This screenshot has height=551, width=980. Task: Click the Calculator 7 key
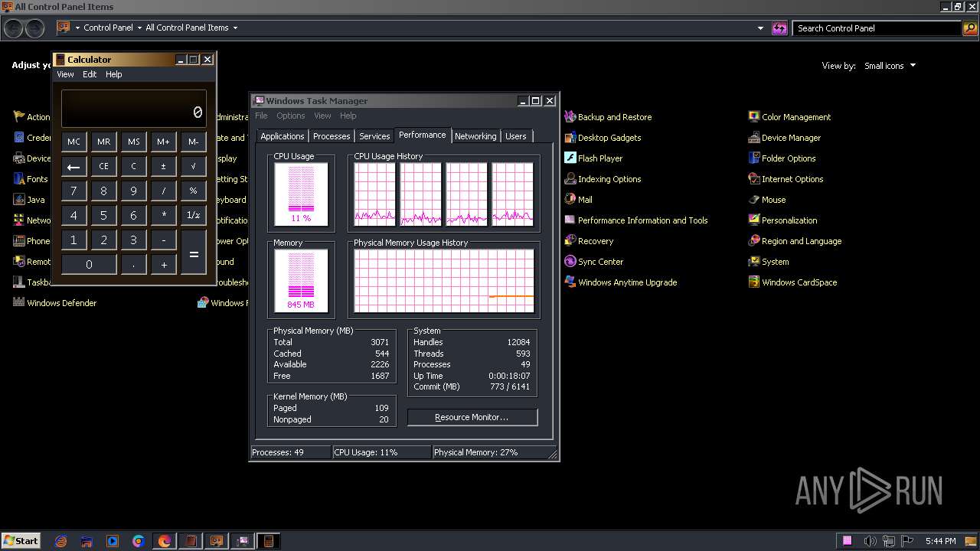pyautogui.click(x=73, y=191)
